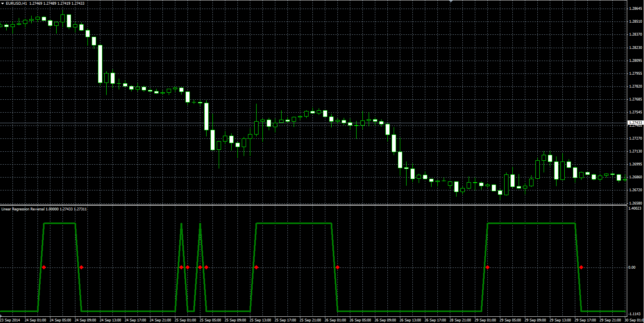Click the 1.26720 price scale label
The image size is (644, 323).
[x=636, y=190]
